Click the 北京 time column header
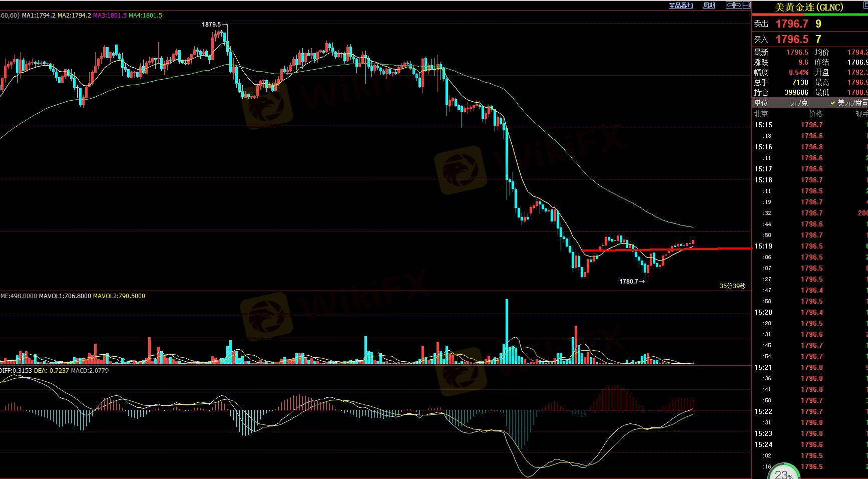This screenshot has width=868, height=479. (x=761, y=114)
